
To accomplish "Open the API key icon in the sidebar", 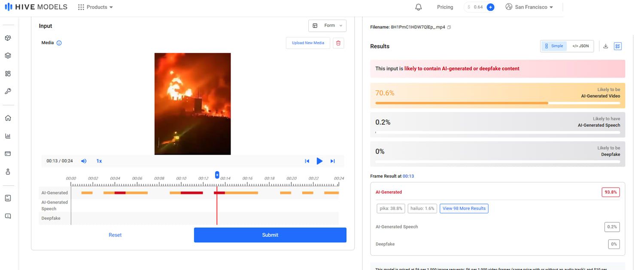I will click(8, 91).
